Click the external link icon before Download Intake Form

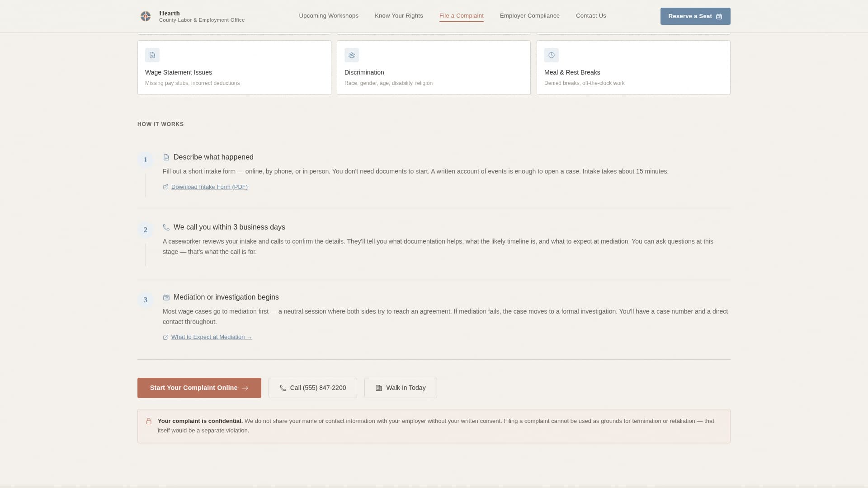(165, 187)
